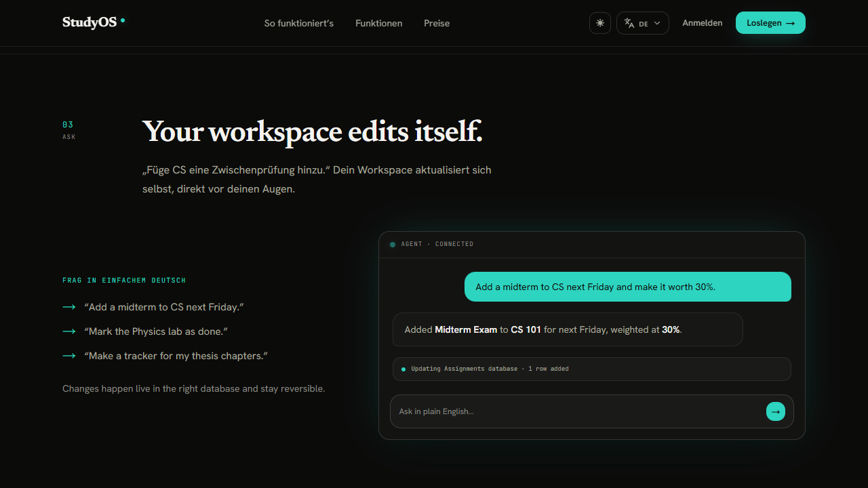This screenshot has width=868, height=488.
Task: Click the arrow beside Add a midterm example
Action: click(69, 307)
